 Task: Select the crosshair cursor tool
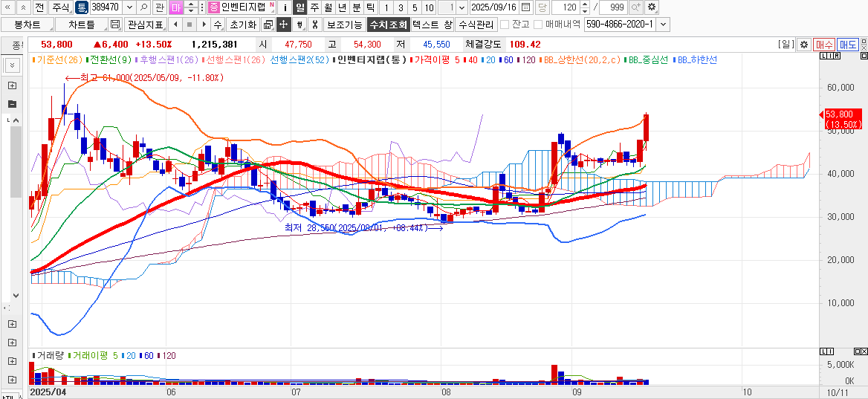283,25
